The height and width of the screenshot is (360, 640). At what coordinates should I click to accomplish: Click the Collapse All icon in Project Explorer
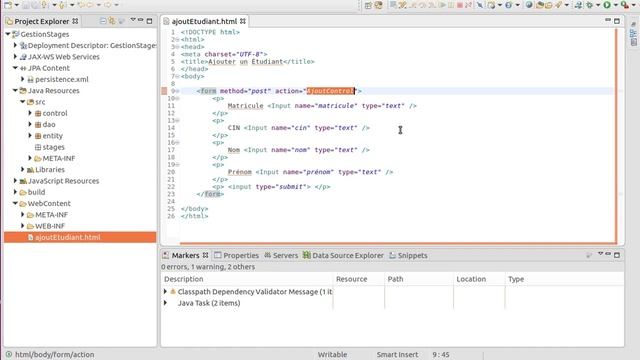[x=103, y=21]
